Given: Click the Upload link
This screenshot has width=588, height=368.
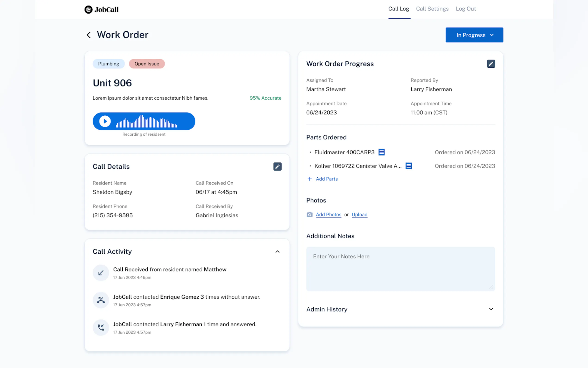Looking at the screenshot, I should tap(359, 215).
